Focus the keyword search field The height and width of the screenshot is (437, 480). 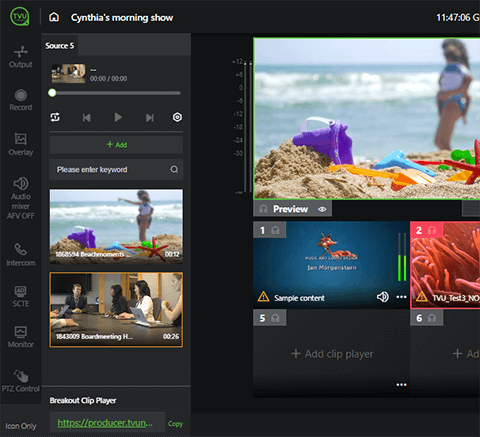tap(116, 169)
